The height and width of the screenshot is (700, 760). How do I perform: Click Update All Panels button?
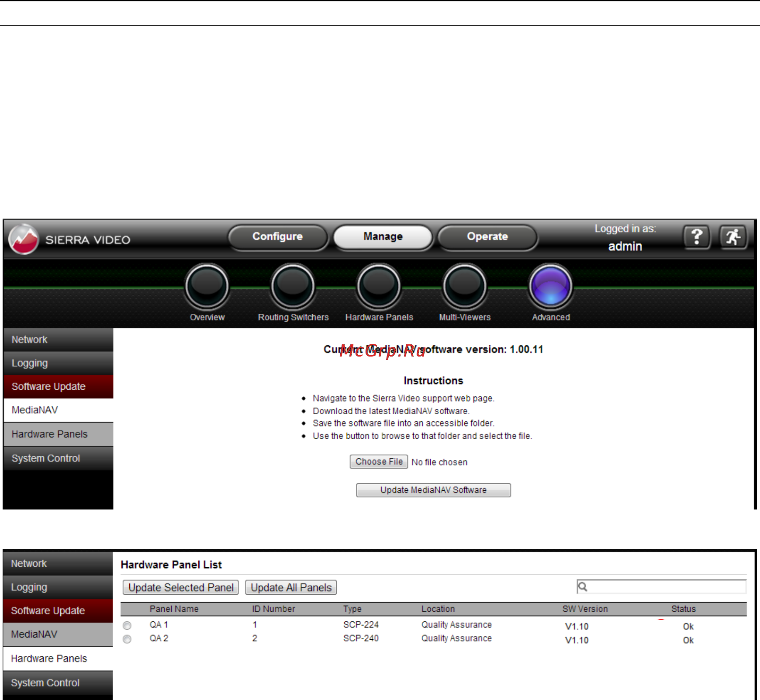pos(291,588)
